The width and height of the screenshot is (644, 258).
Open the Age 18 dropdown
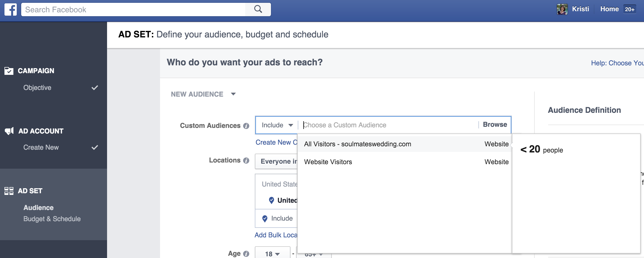(x=272, y=254)
